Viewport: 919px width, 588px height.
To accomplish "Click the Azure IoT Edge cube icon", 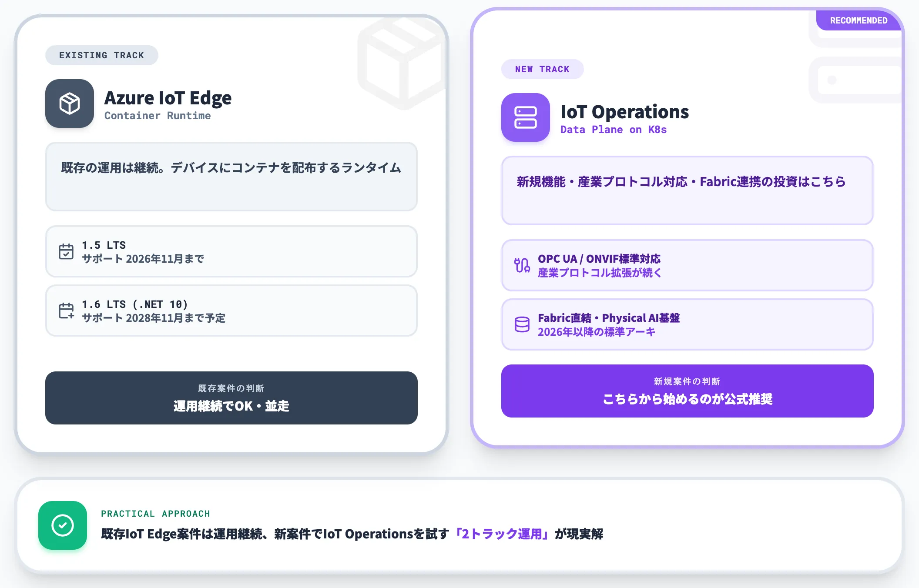I will click(x=70, y=104).
